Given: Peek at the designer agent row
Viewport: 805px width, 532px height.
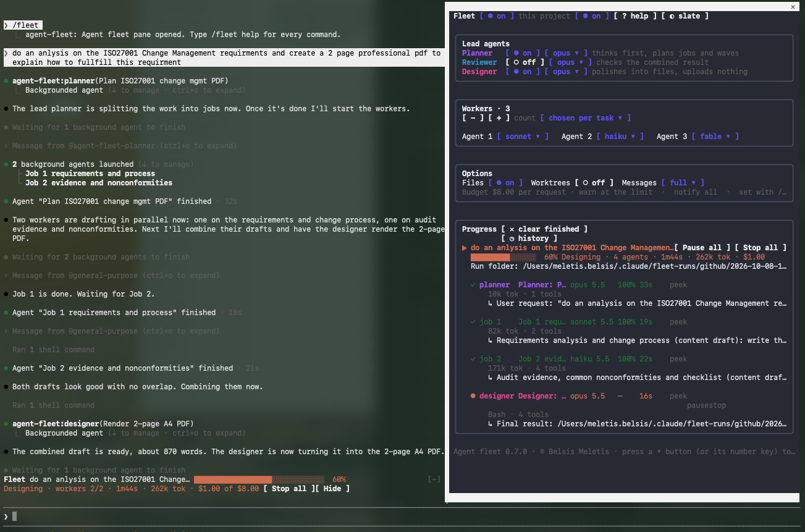Looking at the screenshot, I should coord(678,396).
